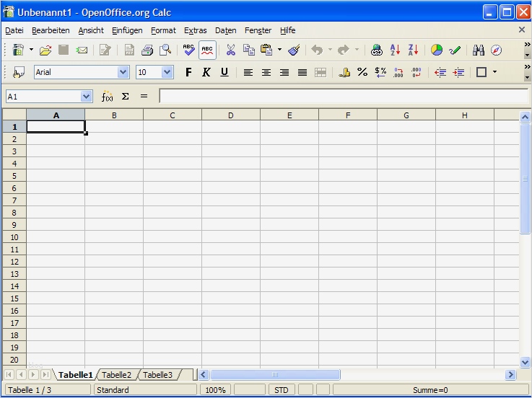
Task: Click the Function equals sign button
Action: [144, 97]
